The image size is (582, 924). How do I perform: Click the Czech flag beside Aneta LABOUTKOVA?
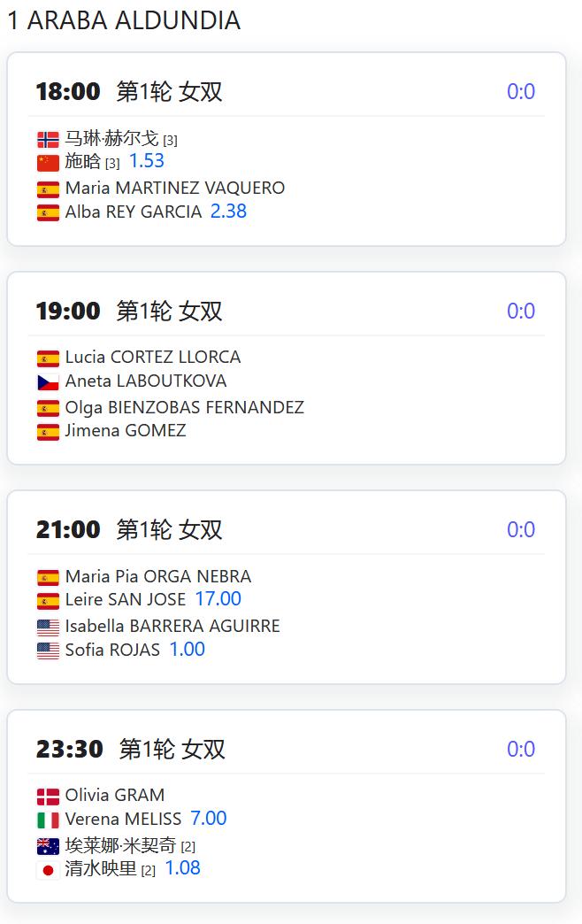pos(48,382)
